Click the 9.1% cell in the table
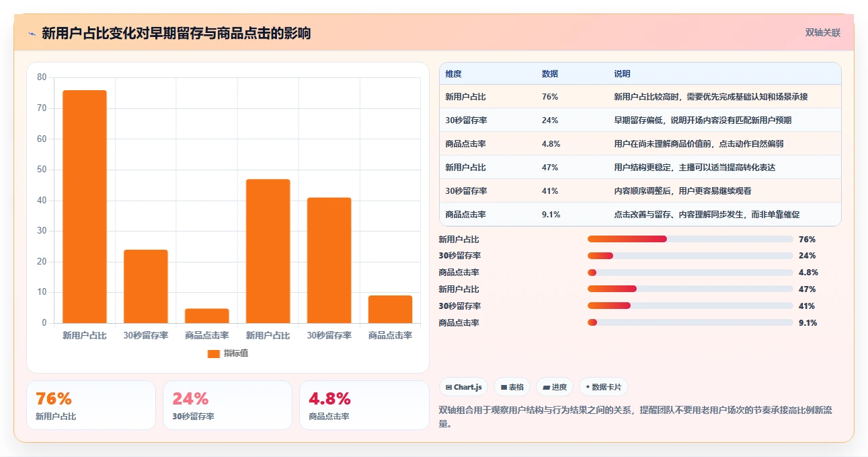This screenshot has height=457, width=868. click(551, 215)
